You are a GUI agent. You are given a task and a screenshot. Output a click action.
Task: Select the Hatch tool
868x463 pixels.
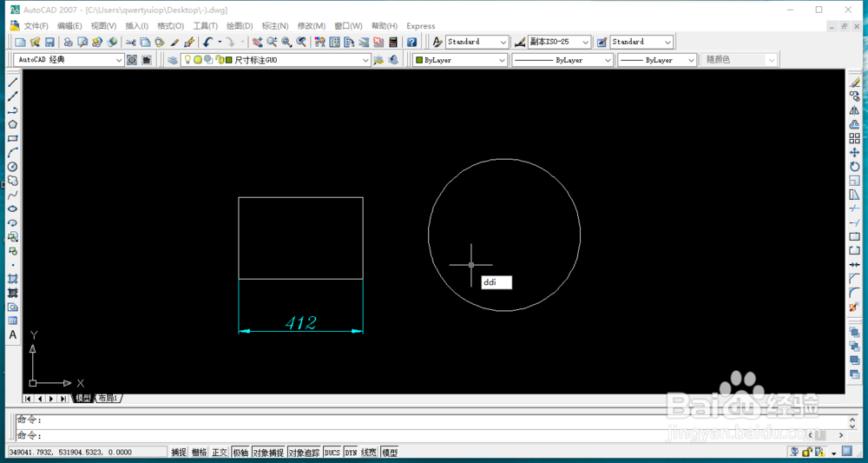click(13, 279)
